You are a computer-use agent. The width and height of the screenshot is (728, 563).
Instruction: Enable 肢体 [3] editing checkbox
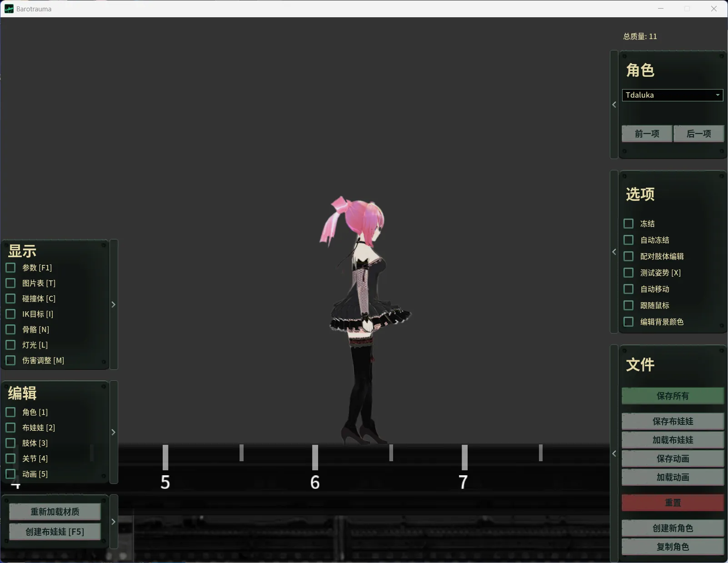pyautogui.click(x=10, y=443)
